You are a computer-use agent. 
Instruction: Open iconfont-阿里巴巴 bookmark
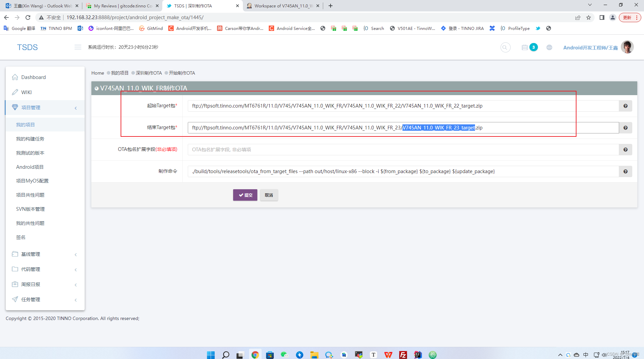click(x=111, y=28)
